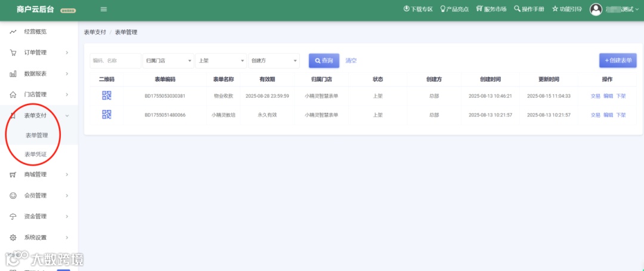644x271 pixels.
Task: Click the 永久有效 validity cell
Action: click(267, 115)
